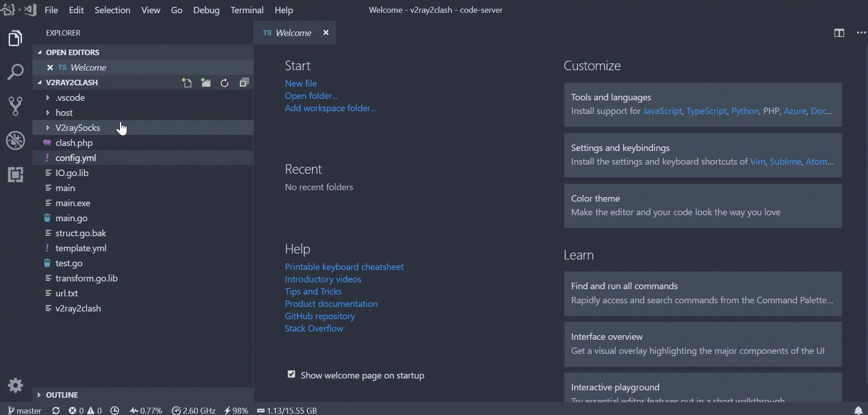The image size is (868, 415).
Task: Open the Debug view in activity bar
Action: point(15,140)
